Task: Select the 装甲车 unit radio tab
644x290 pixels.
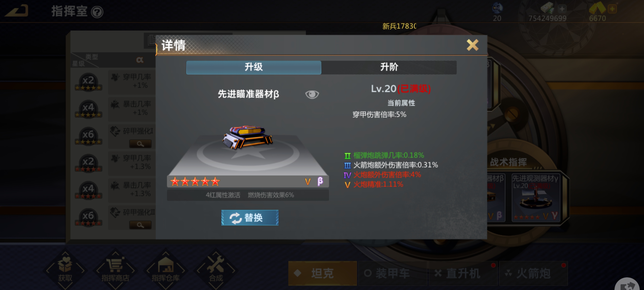Action: click(x=393, y=273)
